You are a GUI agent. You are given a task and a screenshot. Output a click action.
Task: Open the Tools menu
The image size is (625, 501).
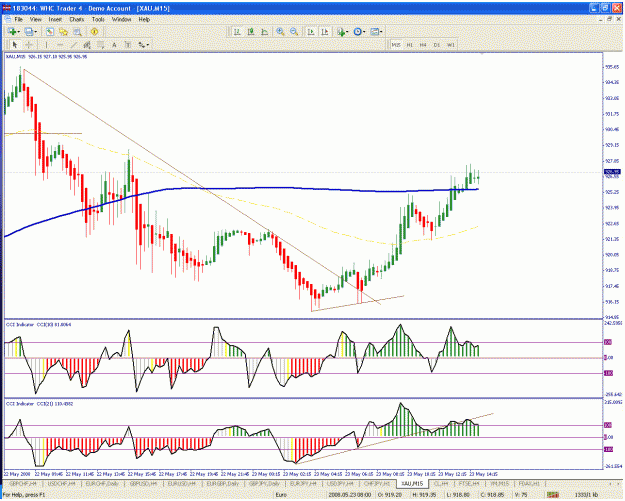(x=98, y=19)
